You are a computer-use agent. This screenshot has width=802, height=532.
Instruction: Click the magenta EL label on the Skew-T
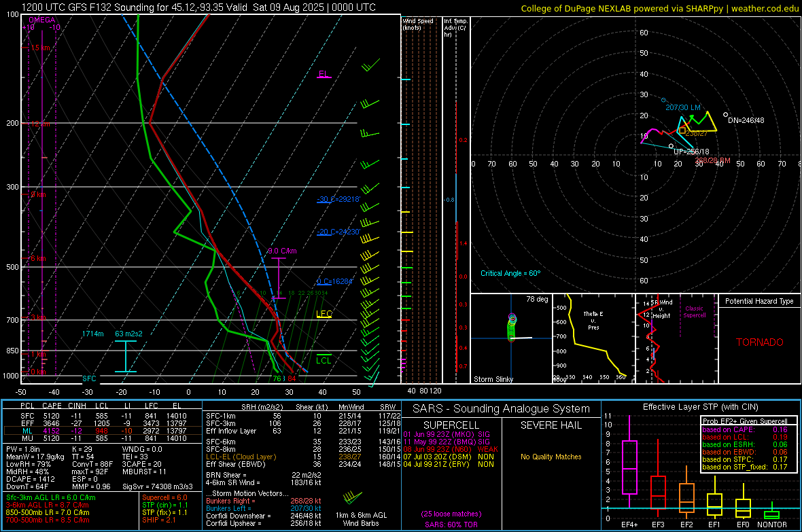(x=324, y=73)
